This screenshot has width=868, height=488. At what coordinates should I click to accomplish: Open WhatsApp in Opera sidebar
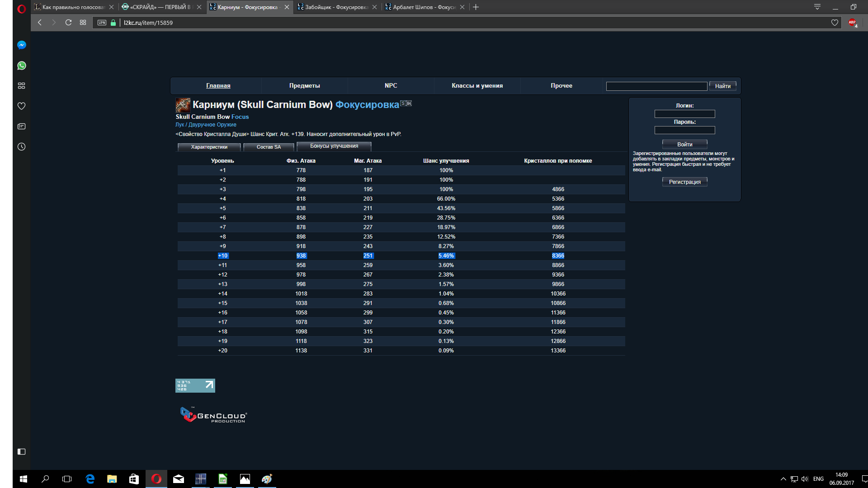click(21, 66)
